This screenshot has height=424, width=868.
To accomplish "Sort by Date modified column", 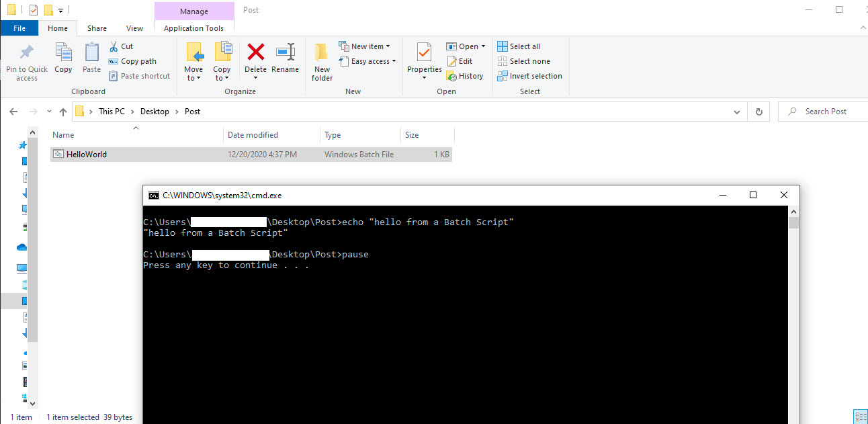I will coord(271,135).
